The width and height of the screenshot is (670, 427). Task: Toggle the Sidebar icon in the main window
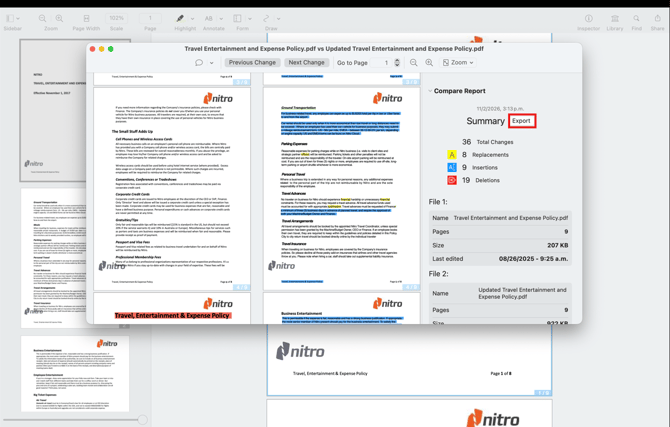(9, 18)
